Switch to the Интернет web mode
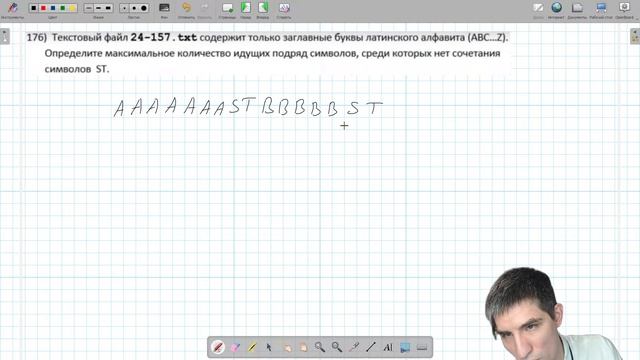 [x=556, y=9]
